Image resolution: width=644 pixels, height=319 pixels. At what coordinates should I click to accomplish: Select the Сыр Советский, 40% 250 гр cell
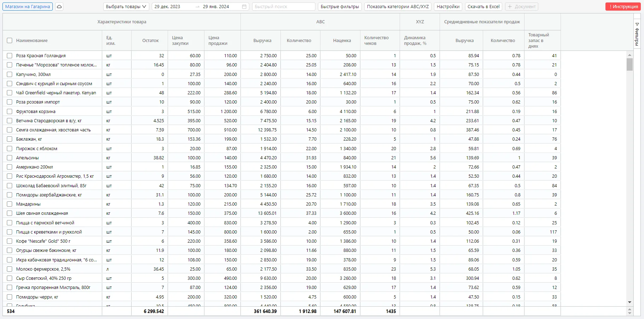pos(43,278)
